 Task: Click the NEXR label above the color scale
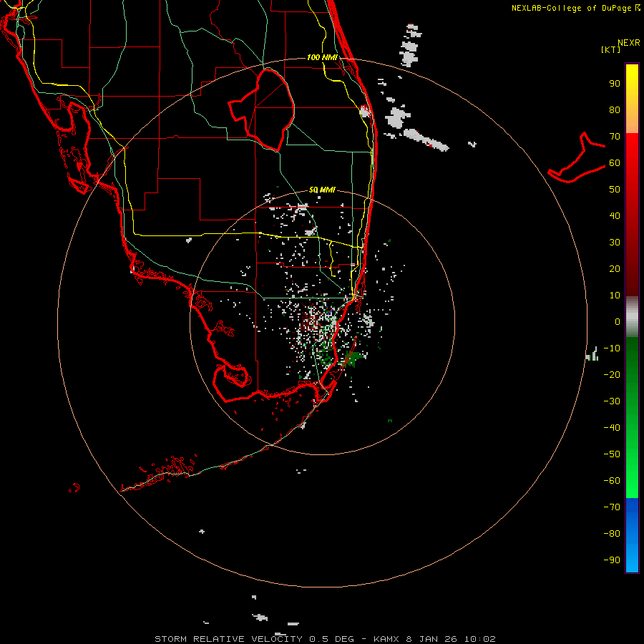click(x=628, y=43)
